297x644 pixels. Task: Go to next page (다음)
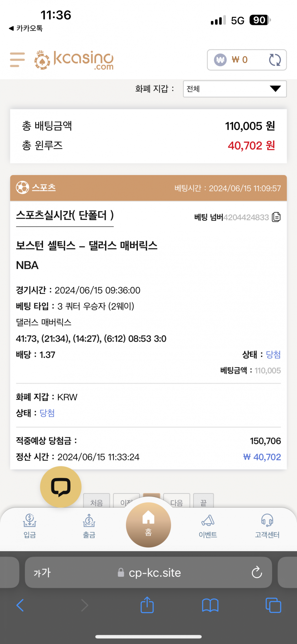(176, 501)
